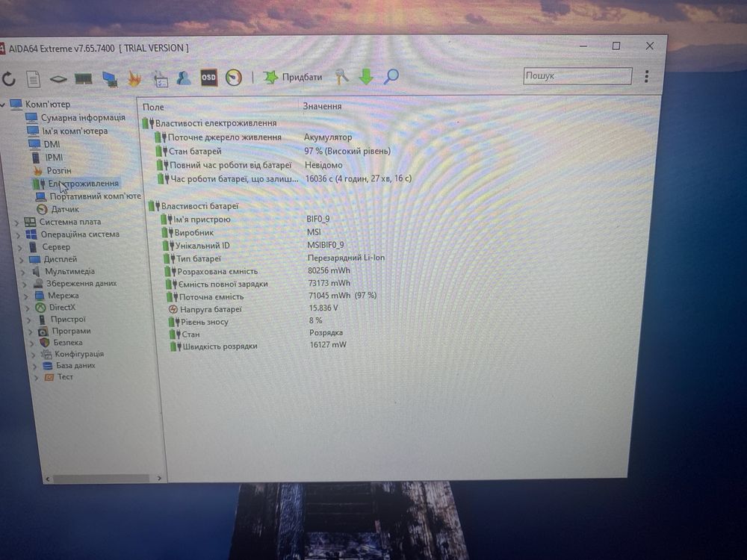This screenshot has width=747, height=560.
Task: Launch the flame stability test icon
Action: (x=134, y=78)
